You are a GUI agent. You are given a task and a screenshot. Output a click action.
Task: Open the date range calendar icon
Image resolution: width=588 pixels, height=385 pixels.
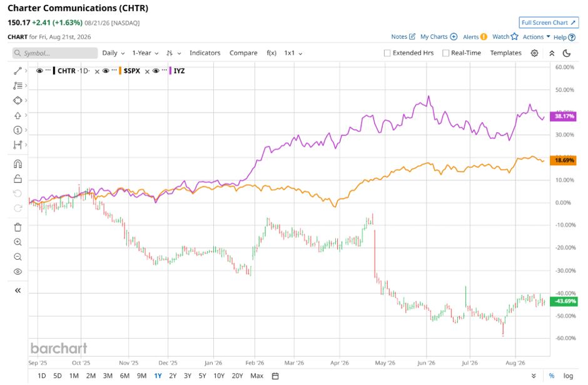click(275, 376)
